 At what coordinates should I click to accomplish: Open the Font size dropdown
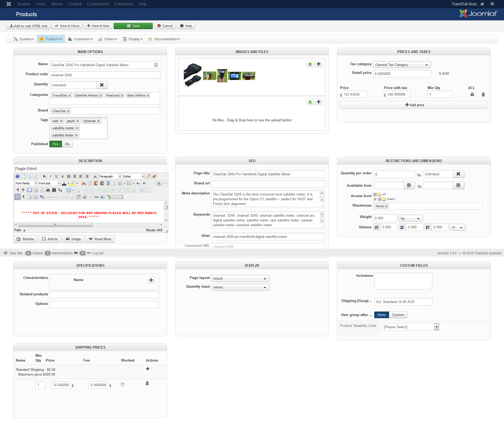(x=50, y=183)
